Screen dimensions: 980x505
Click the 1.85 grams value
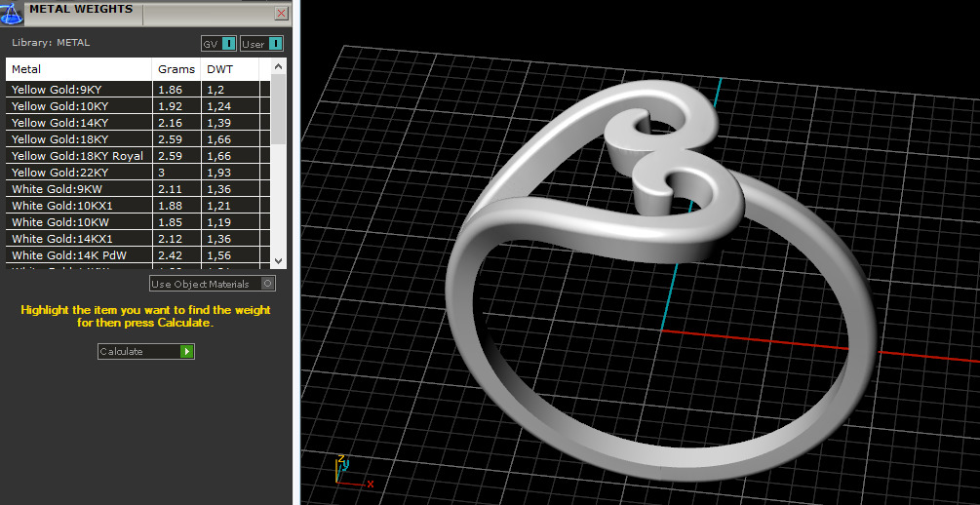point(170,222)
